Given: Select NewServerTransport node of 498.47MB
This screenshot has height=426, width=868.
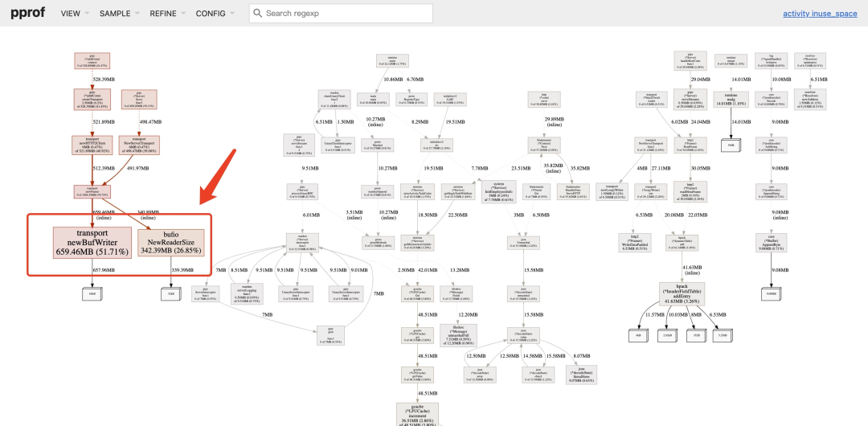Looking at the screenshot, I should (140, 145).
